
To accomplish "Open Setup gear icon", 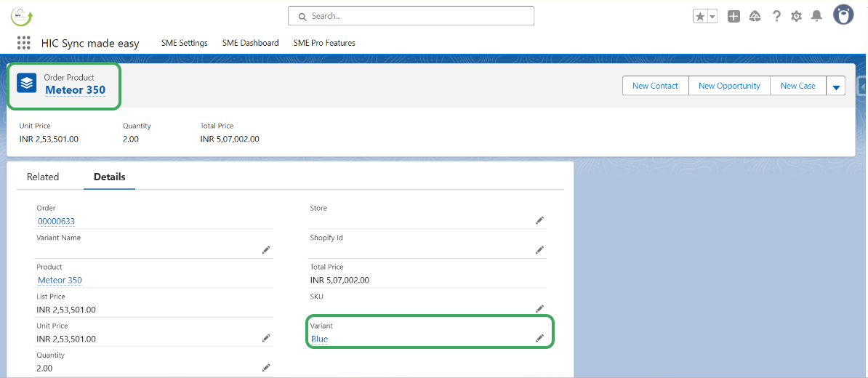I will (796, 17).
